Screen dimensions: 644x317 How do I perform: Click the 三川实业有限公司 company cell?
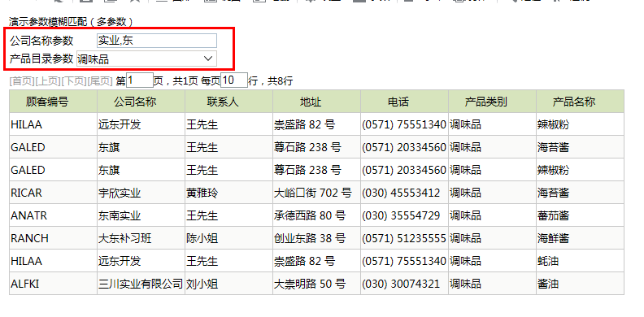pos(141,284)
